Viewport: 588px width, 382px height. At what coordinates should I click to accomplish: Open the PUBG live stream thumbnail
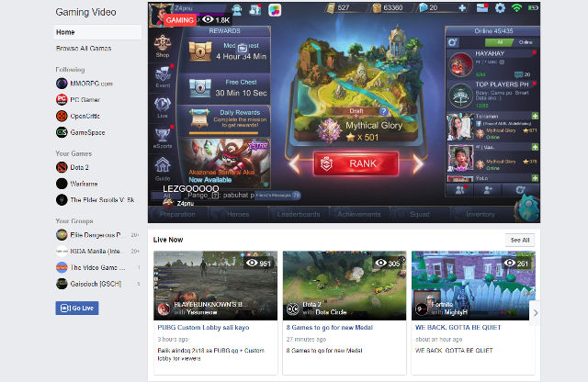tap(215, 286)
